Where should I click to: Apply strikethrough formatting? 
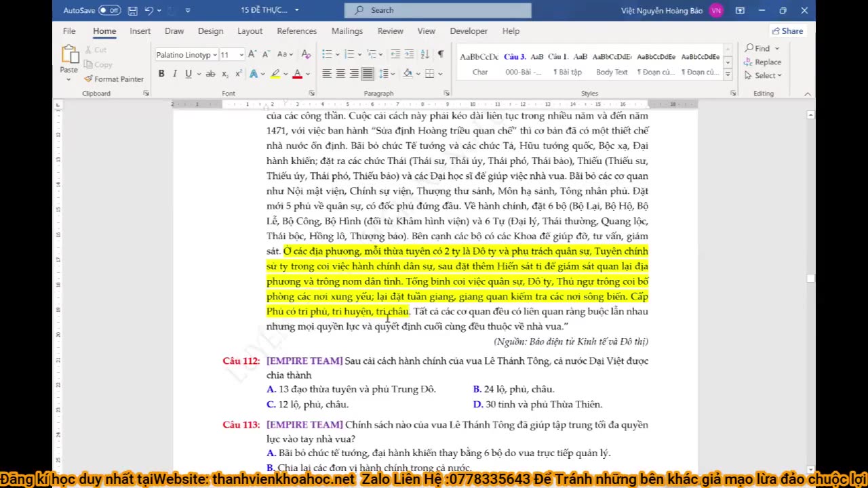coord(210,74)
